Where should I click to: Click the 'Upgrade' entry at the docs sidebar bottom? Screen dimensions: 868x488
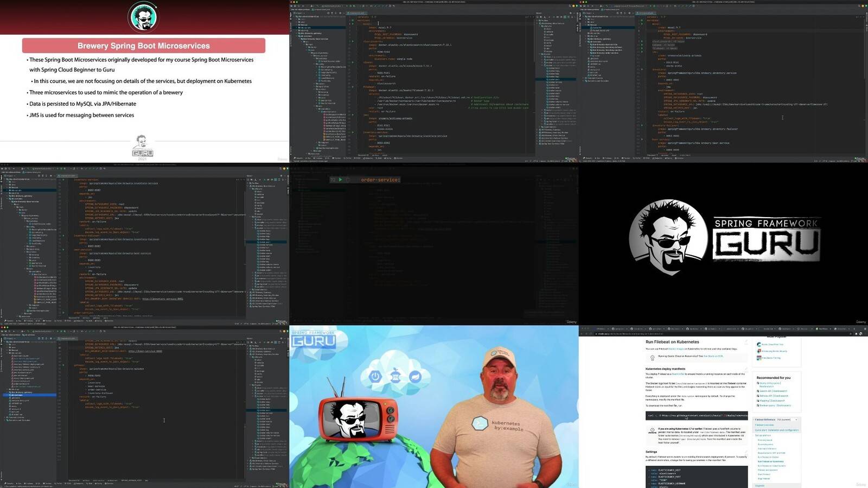click(x=759, y=485)
